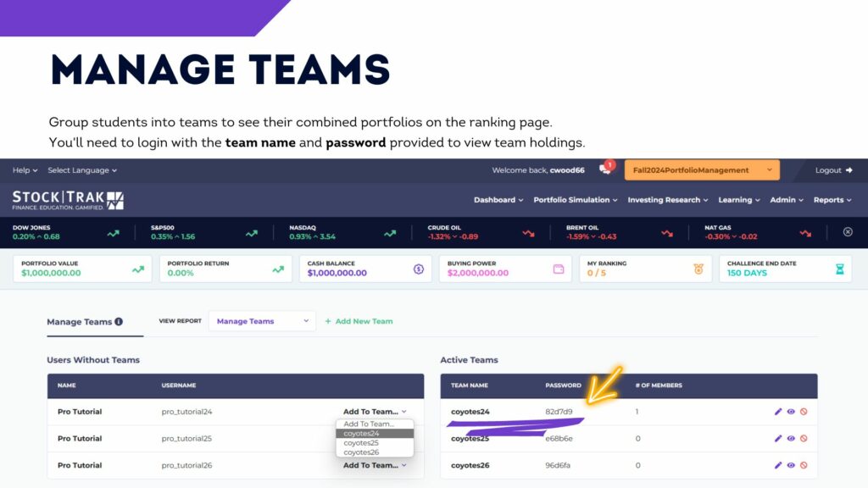Click the # of Members column header

click(x=659, y=385)
